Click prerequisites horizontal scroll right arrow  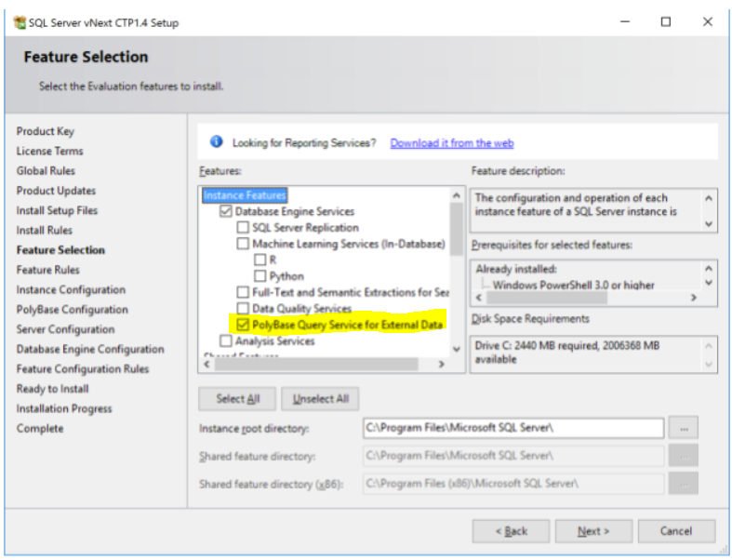(x=694, y=298)
